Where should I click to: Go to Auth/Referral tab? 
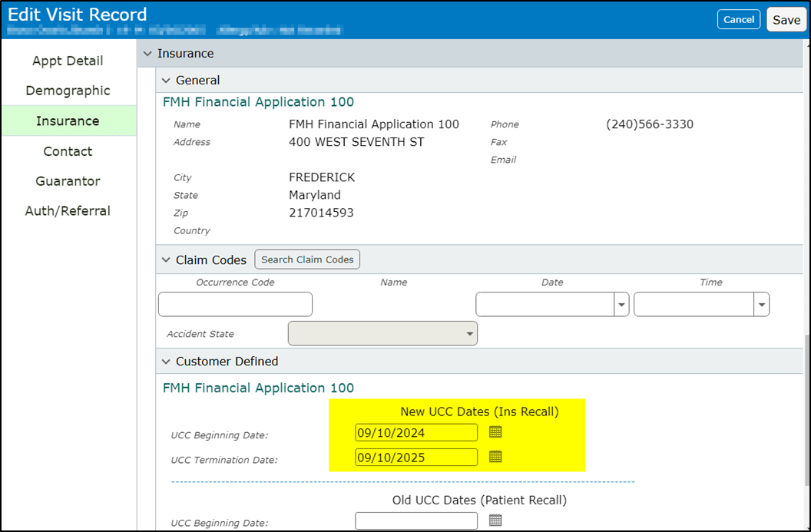point(68,211)
